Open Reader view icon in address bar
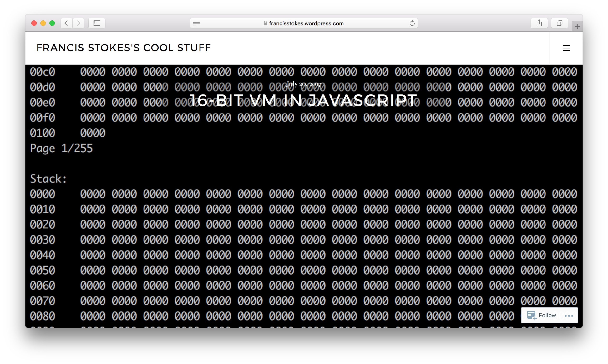 click(196, 23)
